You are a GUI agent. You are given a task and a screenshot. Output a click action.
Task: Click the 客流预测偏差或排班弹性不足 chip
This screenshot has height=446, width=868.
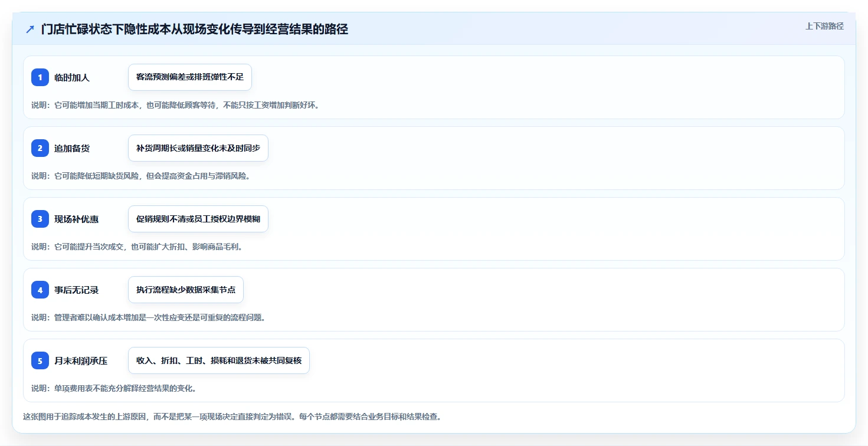click(190, 77)
